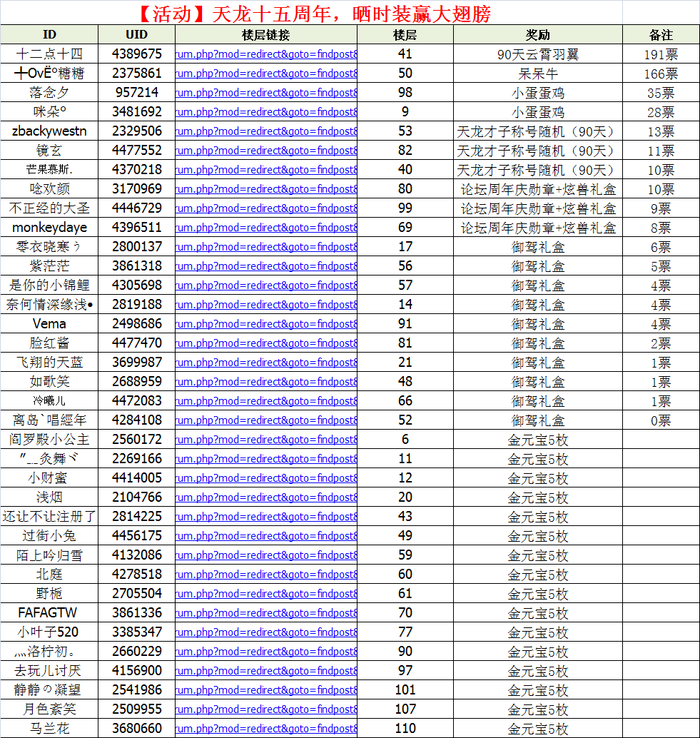This screenshot has height=738, width=700.
Task: Open the floor link for FAFAGTW
Action: point(266,613)
